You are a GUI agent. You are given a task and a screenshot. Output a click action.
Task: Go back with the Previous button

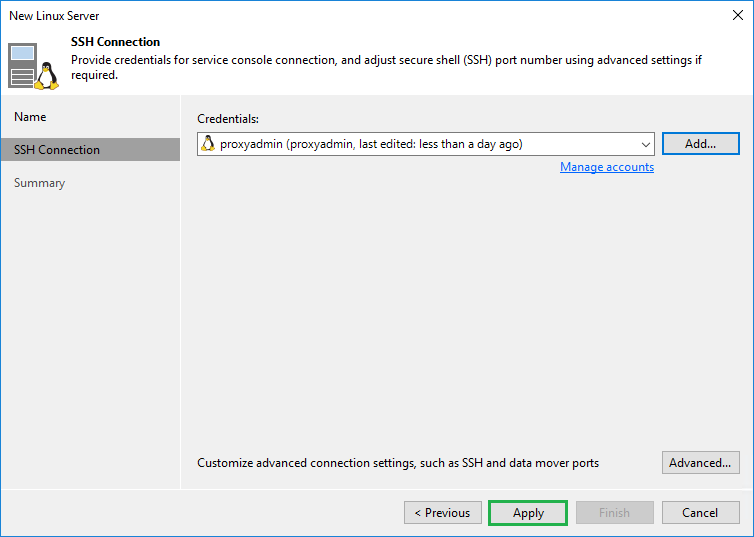point(443,513)
